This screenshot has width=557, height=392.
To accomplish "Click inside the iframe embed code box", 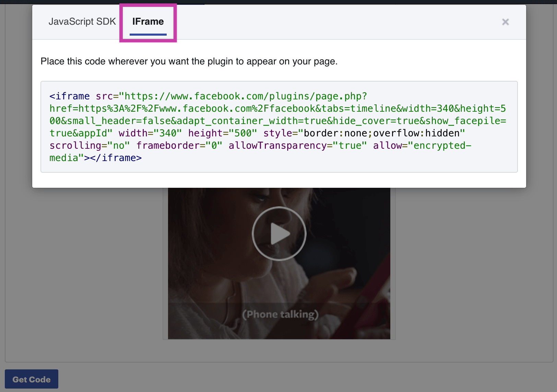I will [279, 127].
